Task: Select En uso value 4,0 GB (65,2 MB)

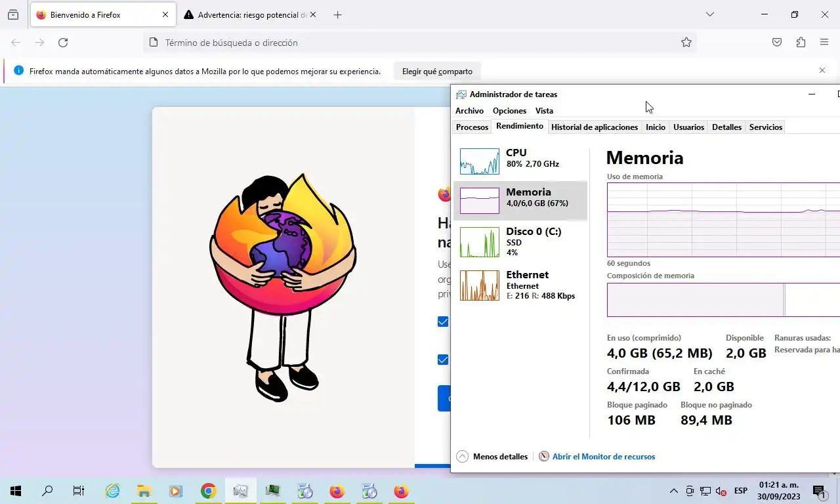Action: (x=660, y=353)
